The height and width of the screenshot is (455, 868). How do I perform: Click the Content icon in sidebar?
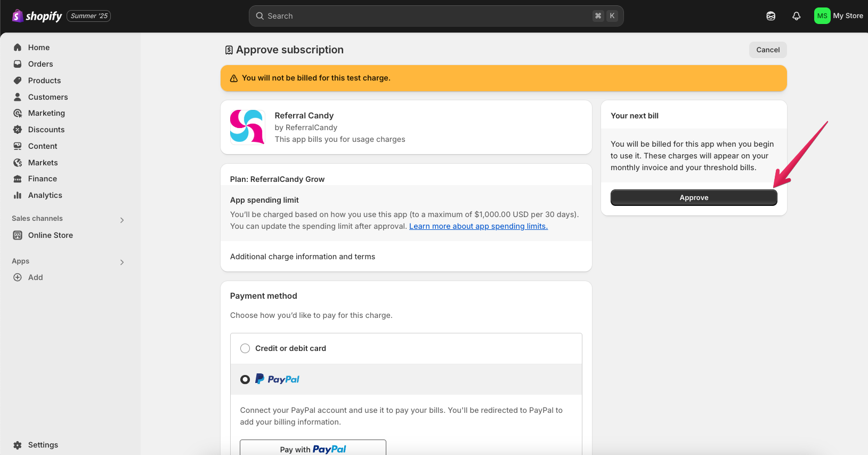tap(18, 146)
